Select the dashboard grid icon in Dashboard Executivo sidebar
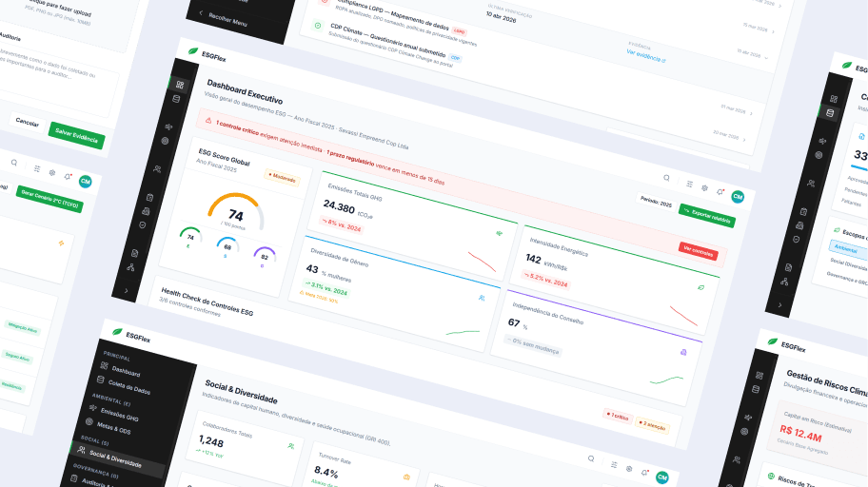Screen dimensions: 868x487 click(180, 85)
